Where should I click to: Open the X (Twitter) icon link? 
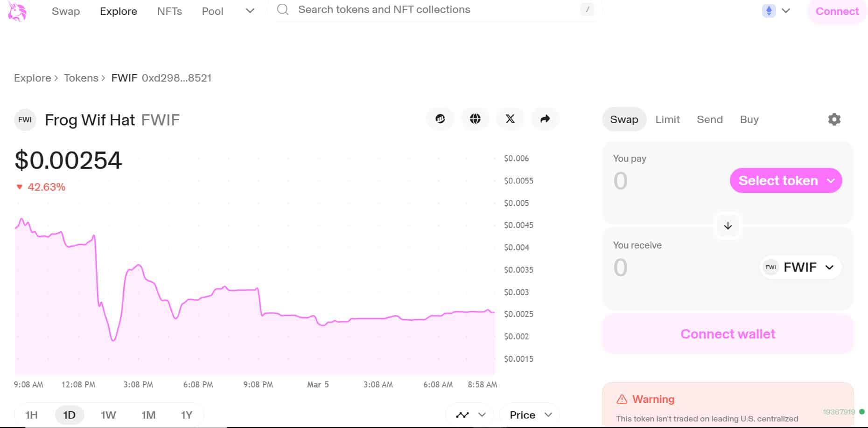[x=510, y=119]
